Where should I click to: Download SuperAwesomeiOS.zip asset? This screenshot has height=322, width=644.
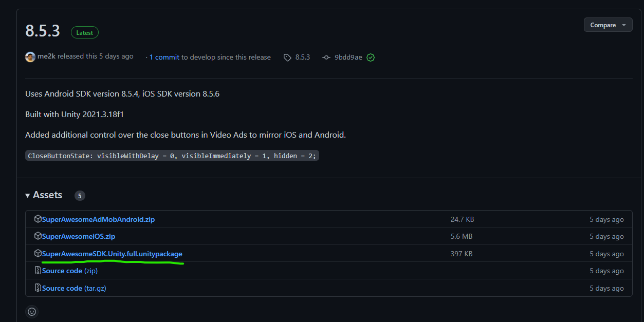(x=79, y=236)
